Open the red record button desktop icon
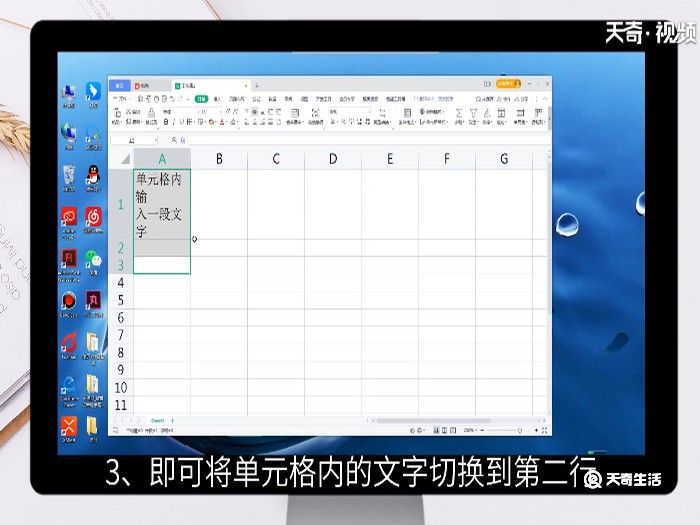 coord(69,300)
